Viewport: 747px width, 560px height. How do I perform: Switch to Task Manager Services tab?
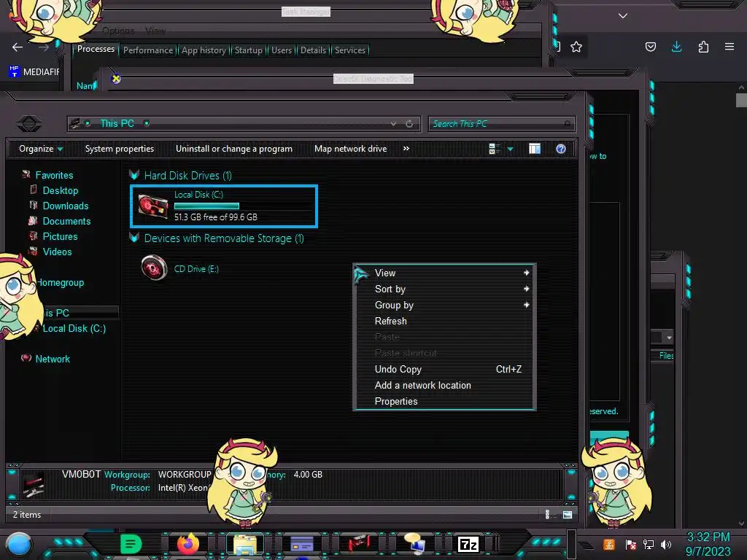point(349,50)
